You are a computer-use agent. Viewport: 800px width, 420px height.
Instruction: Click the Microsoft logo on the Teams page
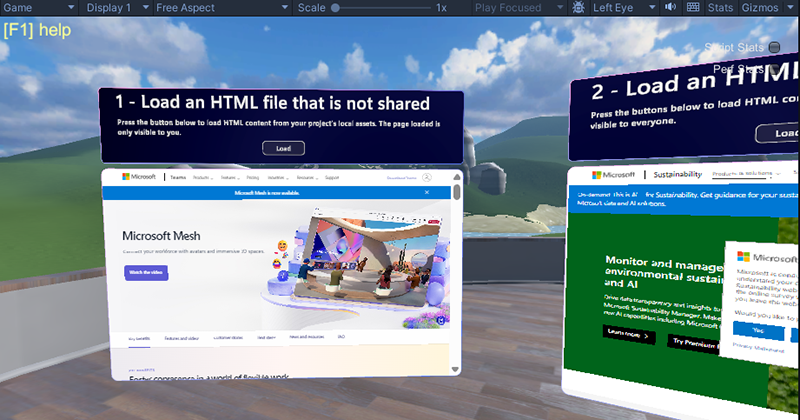139,177
